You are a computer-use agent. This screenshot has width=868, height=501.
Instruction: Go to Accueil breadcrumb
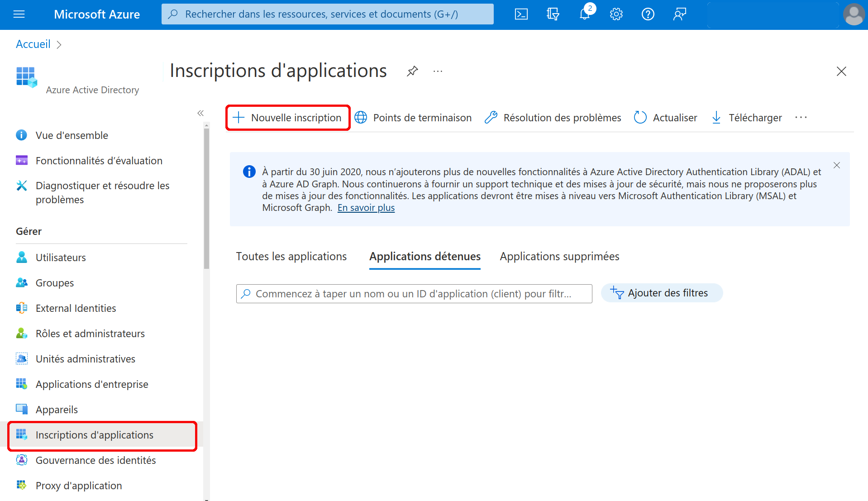(x=33, y=44)
